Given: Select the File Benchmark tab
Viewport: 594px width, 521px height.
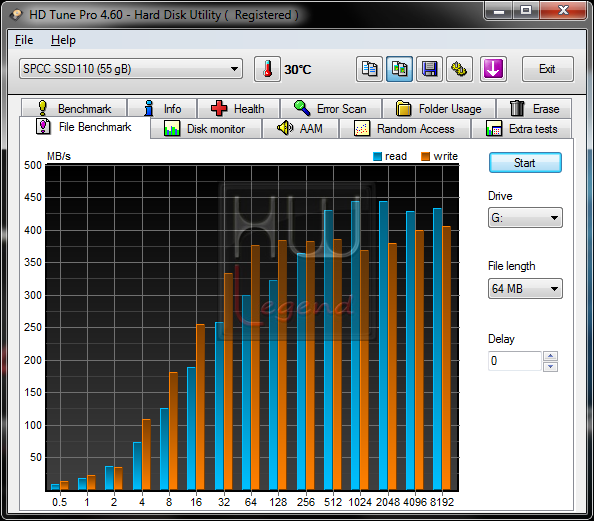Looking at the screenshot, I should click(x=84, y=127).
